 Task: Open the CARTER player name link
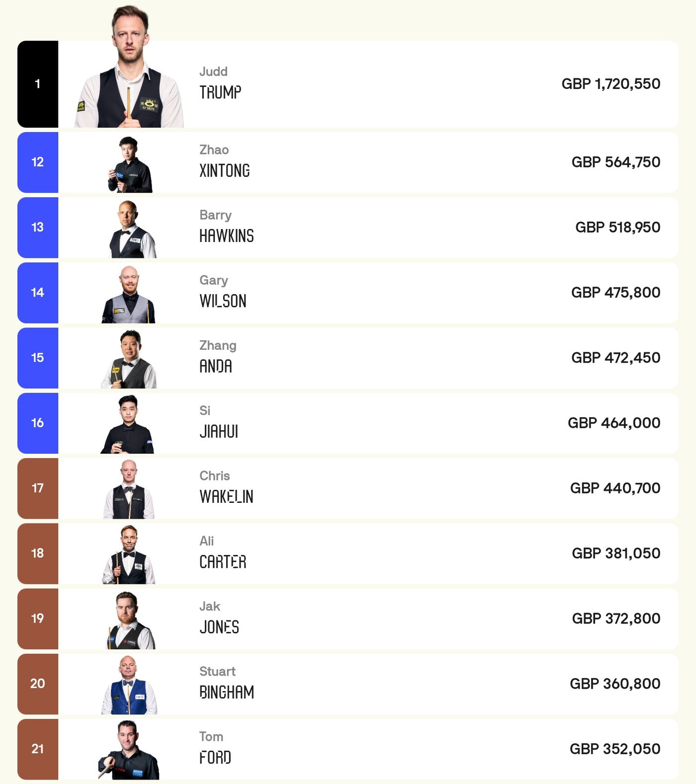coord(223,562)
